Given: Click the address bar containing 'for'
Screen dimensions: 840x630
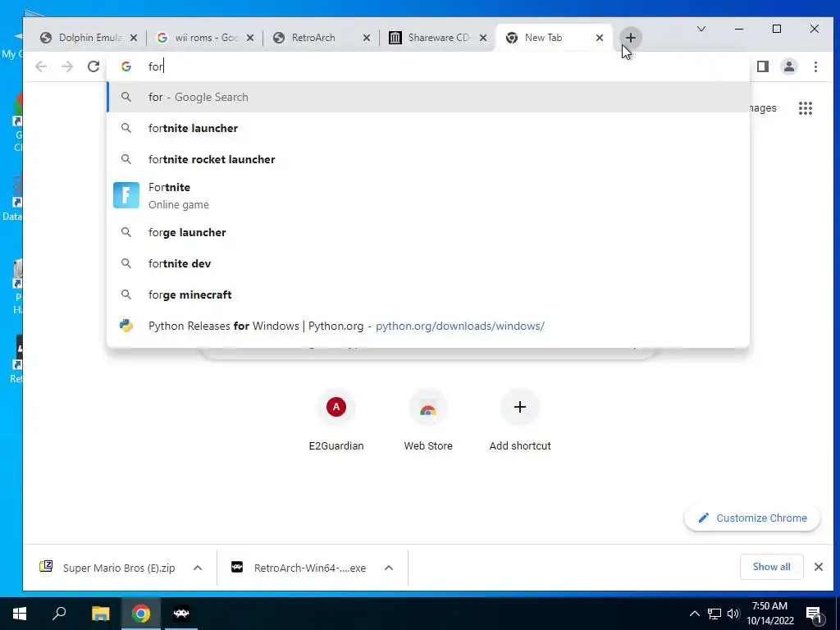Looking at the screenshot, I should point(428,66).
